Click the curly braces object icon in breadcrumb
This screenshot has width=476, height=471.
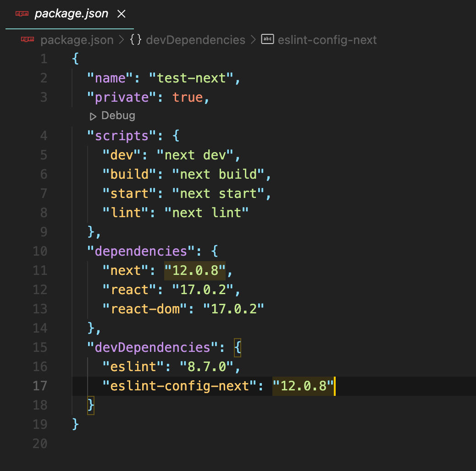(136, 39)
